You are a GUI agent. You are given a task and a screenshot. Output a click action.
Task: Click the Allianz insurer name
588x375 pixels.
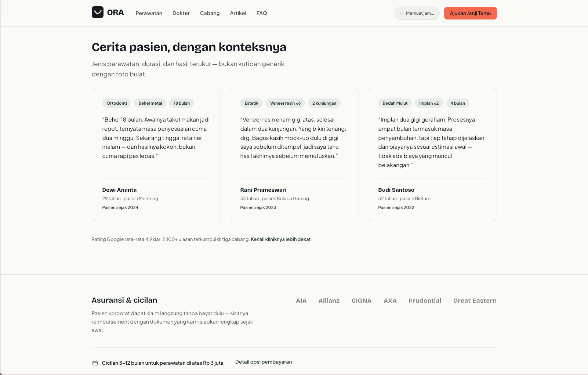(329, 300)
